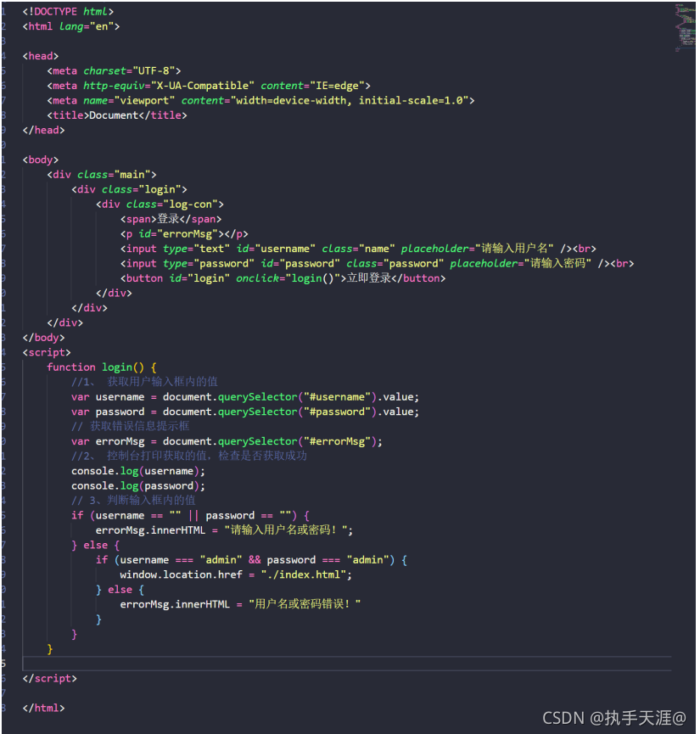Screen dimensions: 700x734
Task: Click the opening <head> tag
Action: pos(40,56)
